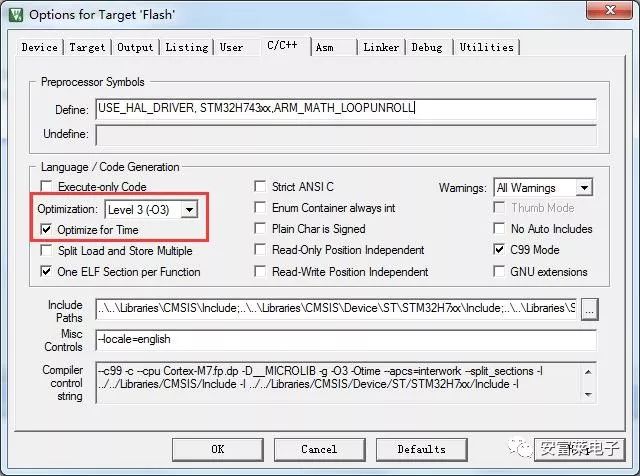Screen dimensions: 640x476
Task: Go to the Output tab
Action: 135,47
